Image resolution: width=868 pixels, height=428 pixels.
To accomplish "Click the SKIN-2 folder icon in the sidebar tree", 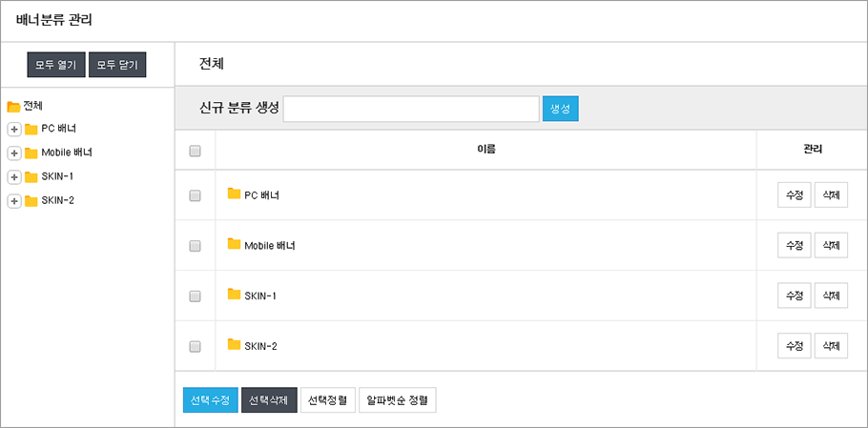I will tap(31, 201).
